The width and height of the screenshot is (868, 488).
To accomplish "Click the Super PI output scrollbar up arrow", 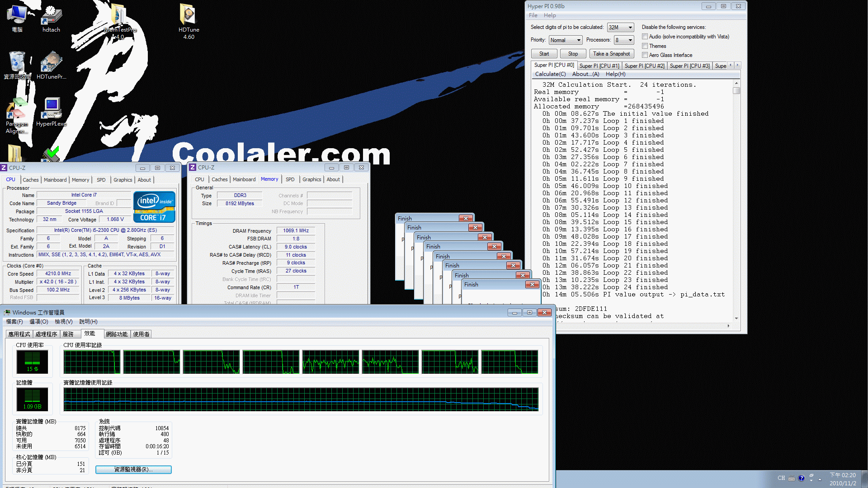I will [736, 84].
